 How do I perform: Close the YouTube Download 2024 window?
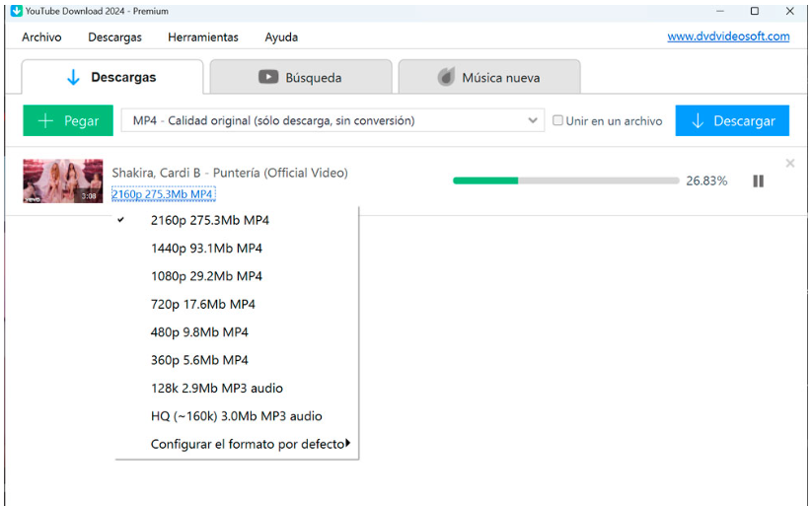pos(789,11)
